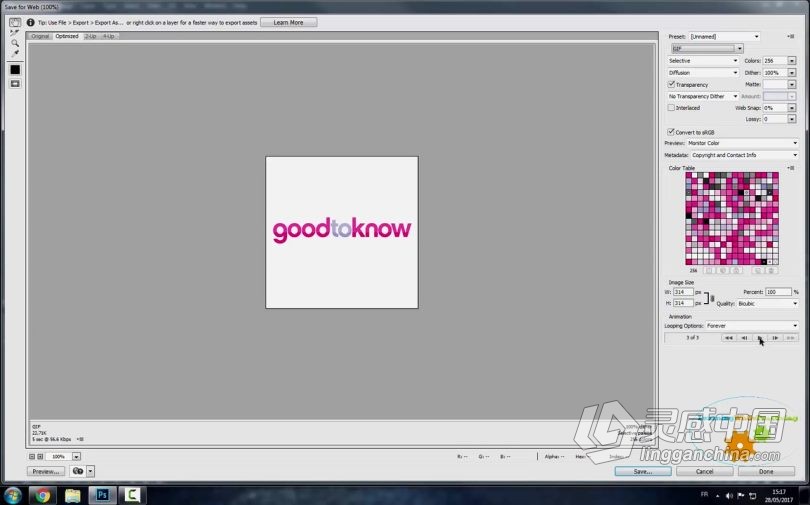Open the GIF file format dropdown
Screen dimensions: 810x505
[707, 49]
